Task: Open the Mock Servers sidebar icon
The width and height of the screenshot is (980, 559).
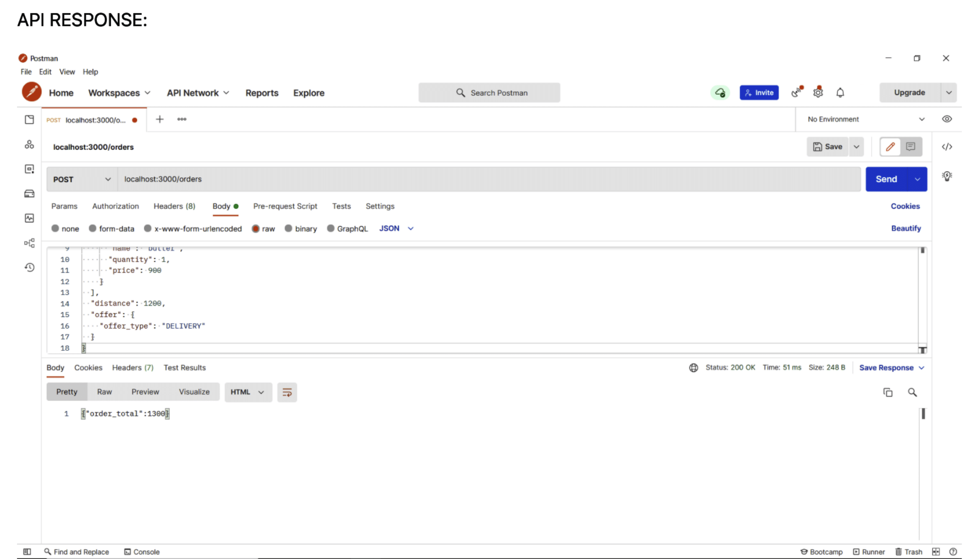Action: (29, 194)
